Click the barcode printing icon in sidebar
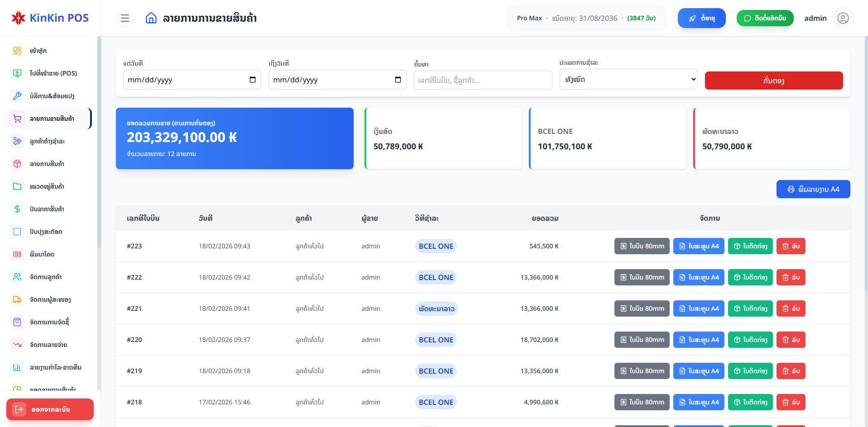Image resolution: width=868 pixels, height=427 pixels. 17,254
